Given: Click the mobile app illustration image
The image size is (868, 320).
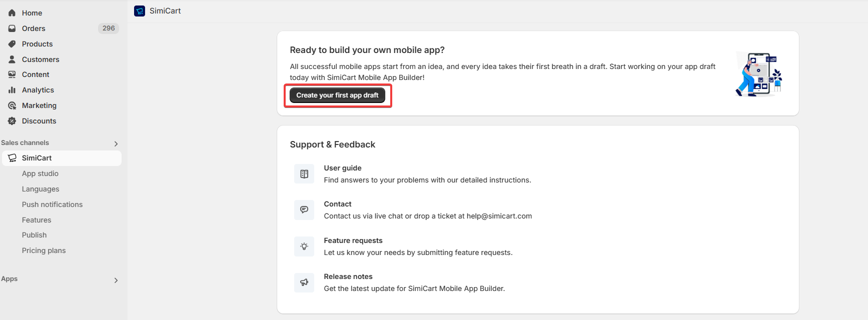Looking at the screenshot, I should tap(758, 74).
